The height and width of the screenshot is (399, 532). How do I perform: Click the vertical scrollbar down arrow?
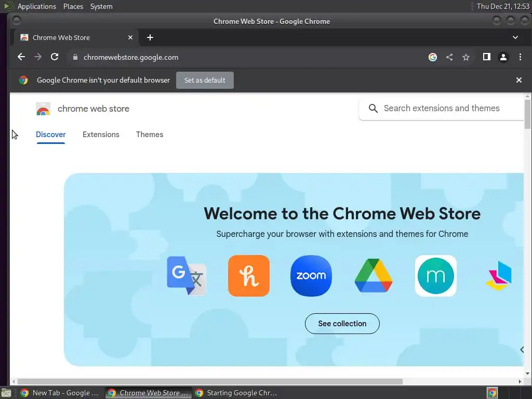(527, 374)
